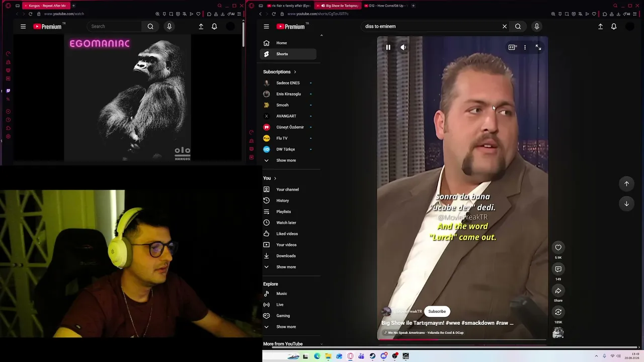
Task: Open Live in the Explore section
Action: (x=288, y=305)
